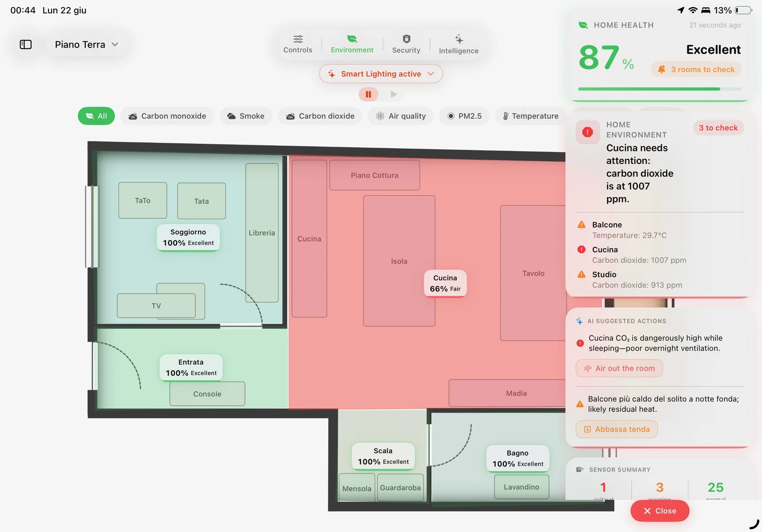Select the All filter chip

pyautogui.click(x=96, y=116)
